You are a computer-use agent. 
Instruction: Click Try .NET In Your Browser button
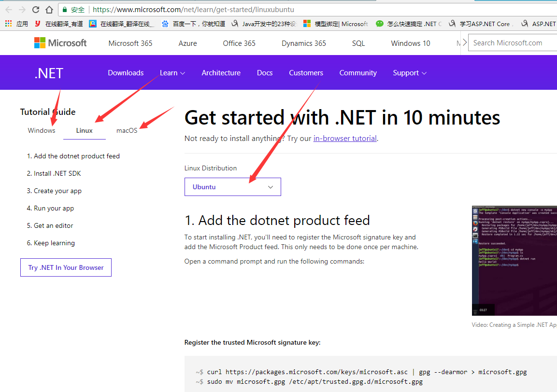(66, 267)
